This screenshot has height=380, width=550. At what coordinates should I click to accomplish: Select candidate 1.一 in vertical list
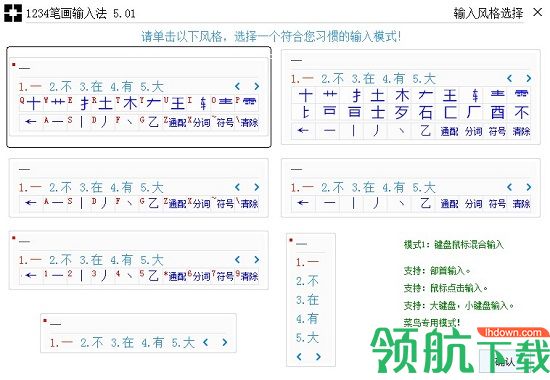point(307,262)
